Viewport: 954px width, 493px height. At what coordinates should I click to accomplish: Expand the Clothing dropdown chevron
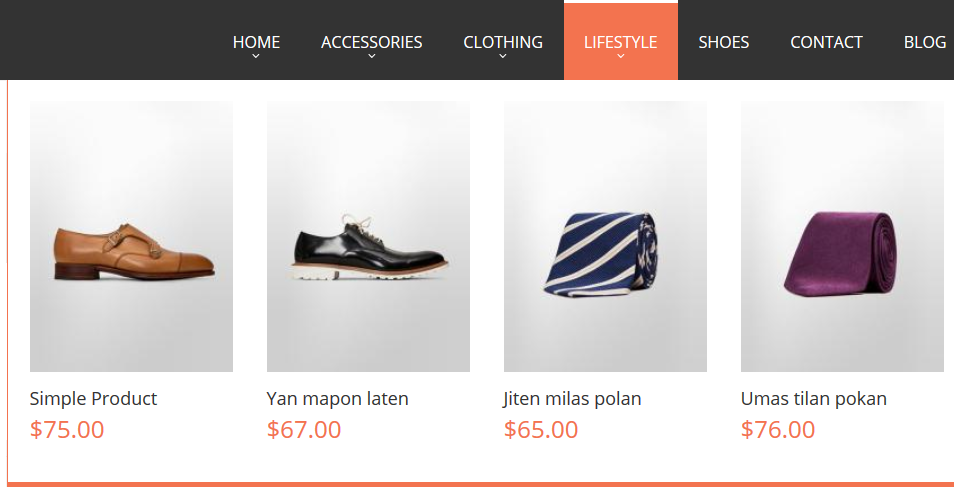(503, 57)
